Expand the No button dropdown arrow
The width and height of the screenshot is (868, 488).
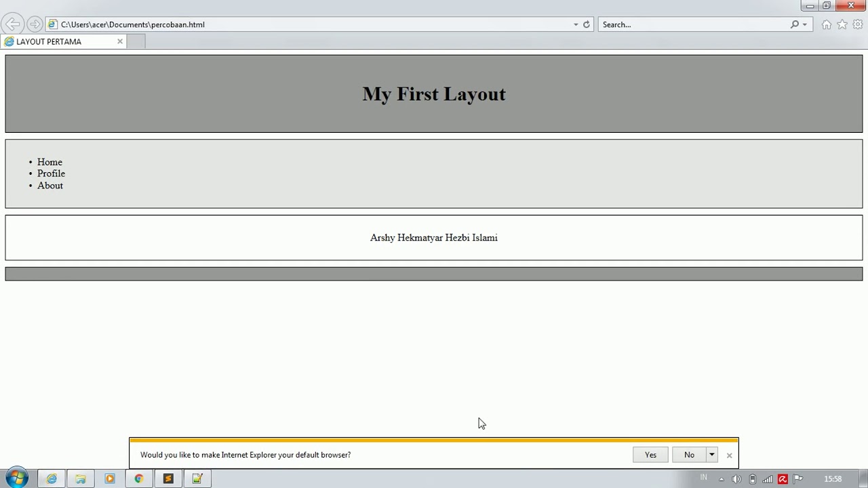click(x=711, y=455)
